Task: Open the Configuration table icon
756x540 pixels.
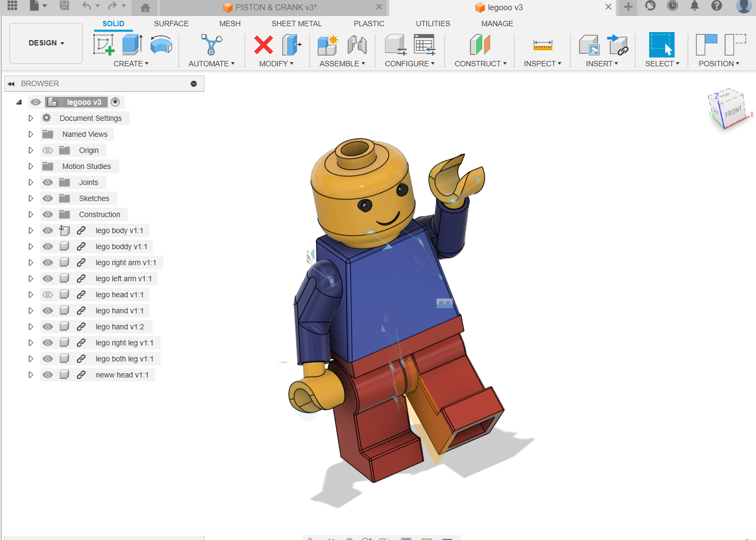Action: coord(425,45)
